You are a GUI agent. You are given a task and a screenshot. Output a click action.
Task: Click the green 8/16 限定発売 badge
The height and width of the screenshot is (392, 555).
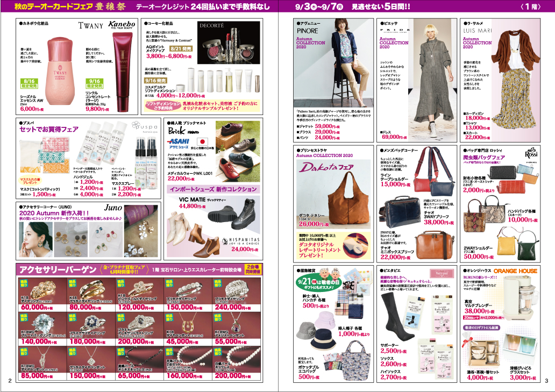pyautogui.click(x=30, y=83)
